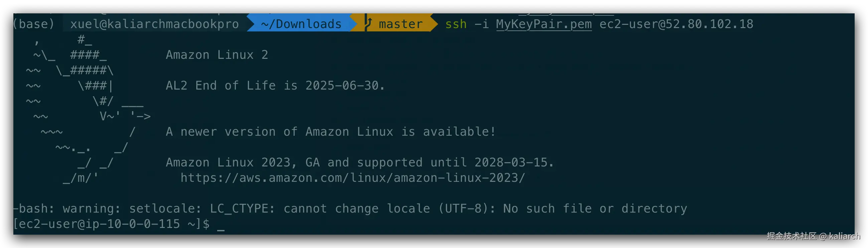This screenshot has height=248, width=868.
Task: Click the AL2 End of Life line
Action: 275,86
